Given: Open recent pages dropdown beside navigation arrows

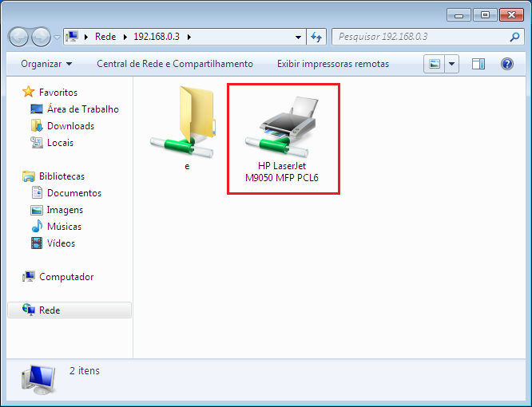Looking at the screenshot, I should point(57,37).
